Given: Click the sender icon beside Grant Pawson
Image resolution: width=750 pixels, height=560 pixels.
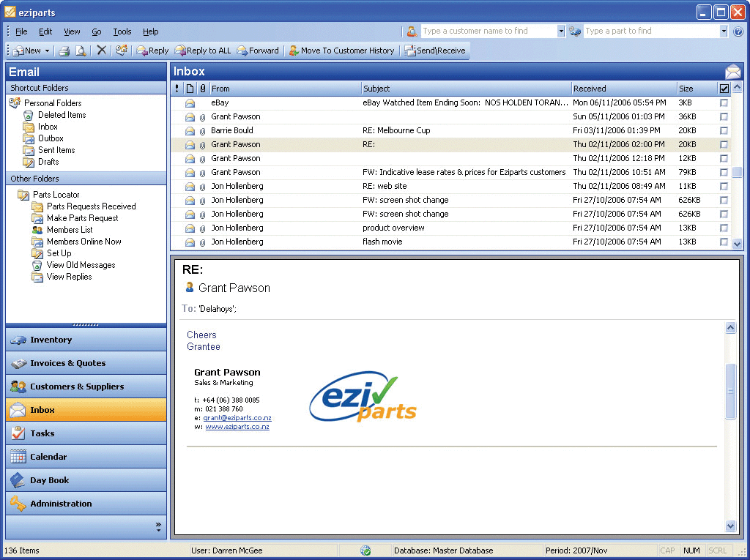Looking at the screenshot, I should click(190, 288).
